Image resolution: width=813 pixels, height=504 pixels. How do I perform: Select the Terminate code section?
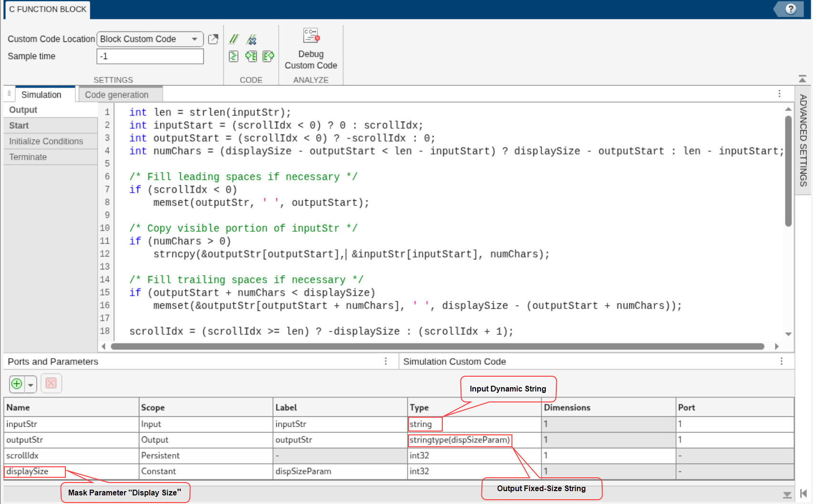[50, 157]
